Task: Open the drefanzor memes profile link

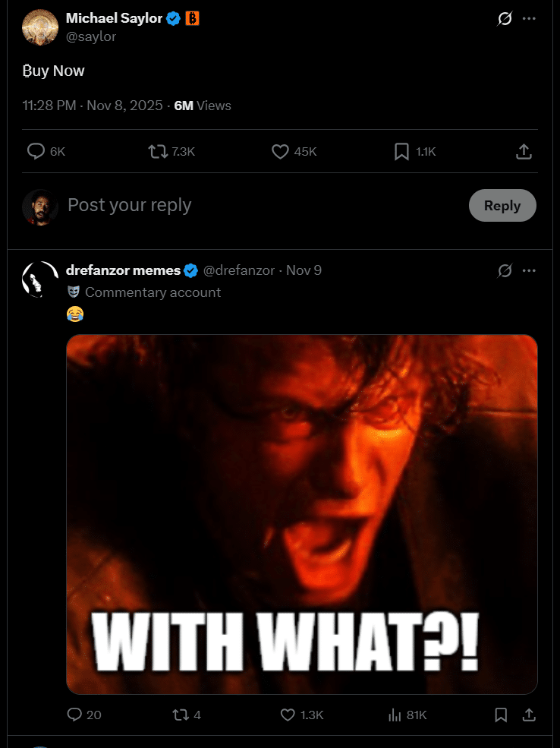Action: coord(123,270)
